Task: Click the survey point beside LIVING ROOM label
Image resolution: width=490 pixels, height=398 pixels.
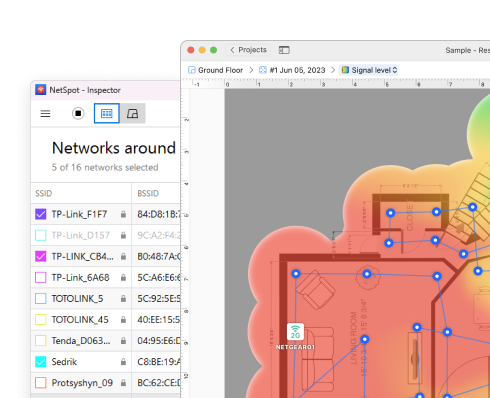Action: pyautogui.click(x=365, y=339)
